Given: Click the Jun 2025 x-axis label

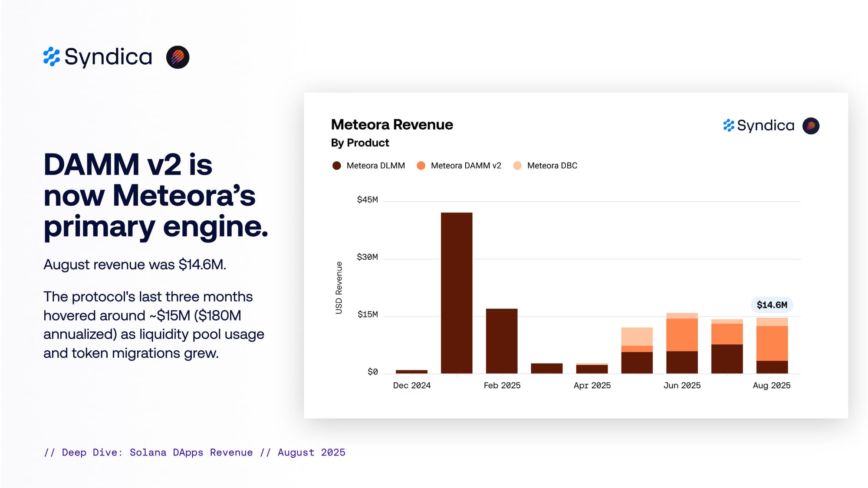Looking at the screenshot, I should click(x=682, y=385).
